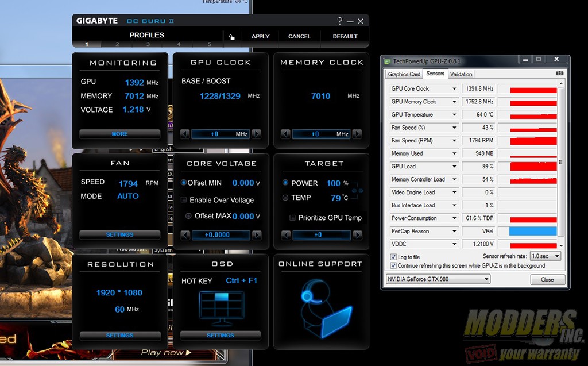Image resolution: width=588 pixels, height=366 pixels.
Task: Take a GPU-Z screenshot with camera icon
Action: click(x=559, y=74)
